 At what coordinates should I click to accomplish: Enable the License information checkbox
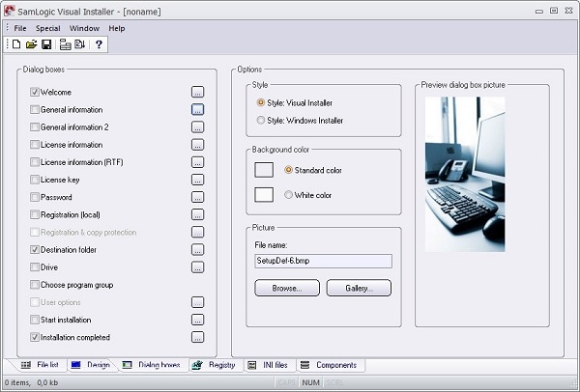coord(35,145)
